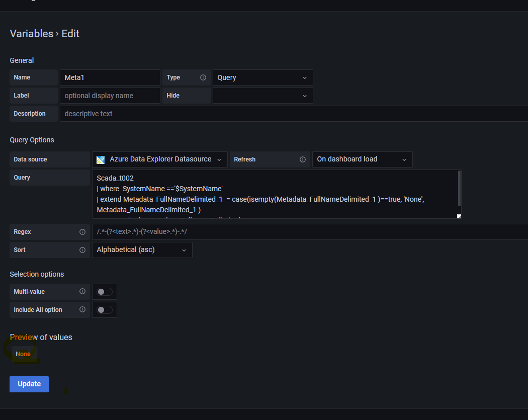Click the Regex info icon
Viewport: 528px width, 420px height.
pyautogui.click(x=82, y=232)
